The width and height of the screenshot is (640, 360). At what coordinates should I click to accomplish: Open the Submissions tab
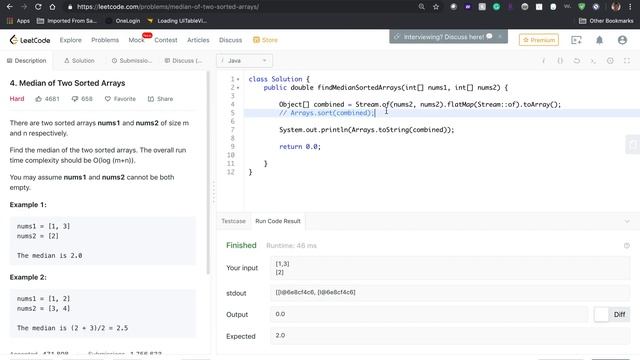click(x=131, y=60)
